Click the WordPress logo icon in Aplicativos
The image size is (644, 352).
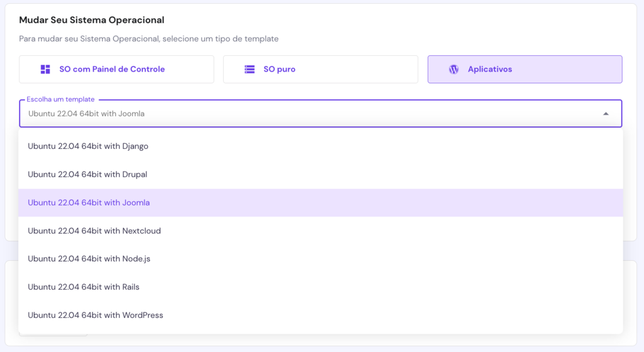point(453,69)
